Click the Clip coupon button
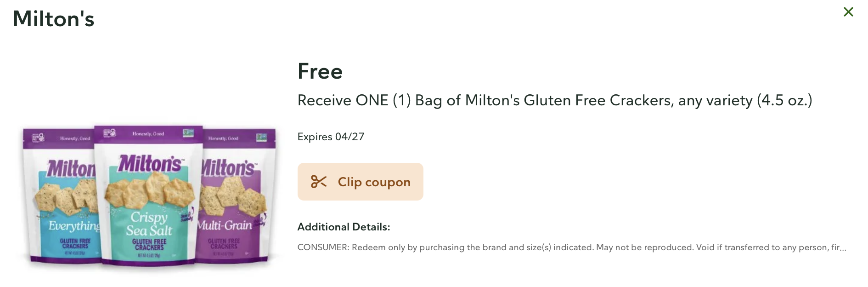 (x=360, y=182)
